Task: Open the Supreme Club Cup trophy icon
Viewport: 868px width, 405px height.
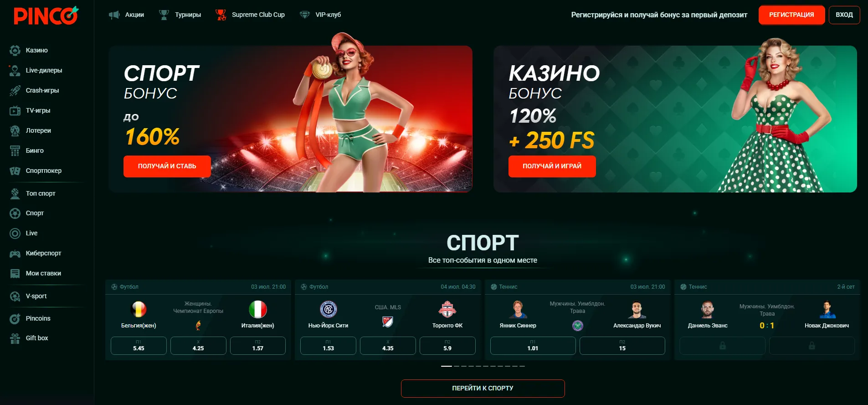Action: [221, 15]
